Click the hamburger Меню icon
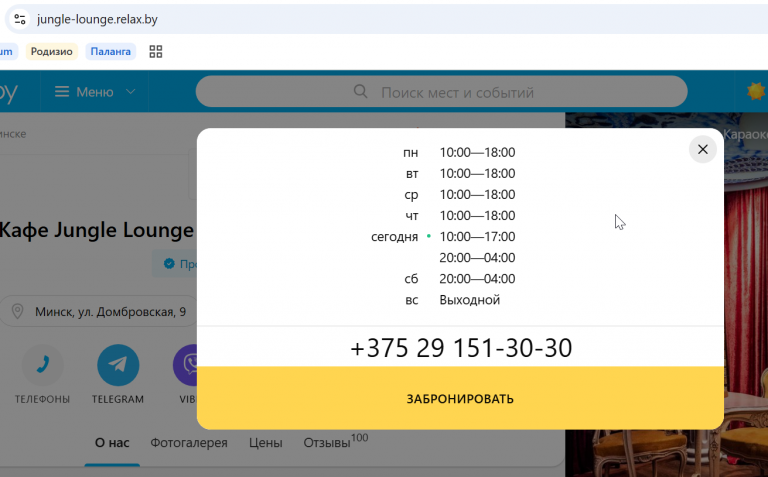768x477 pixels. pyautogui.click(x=62, y=92)
